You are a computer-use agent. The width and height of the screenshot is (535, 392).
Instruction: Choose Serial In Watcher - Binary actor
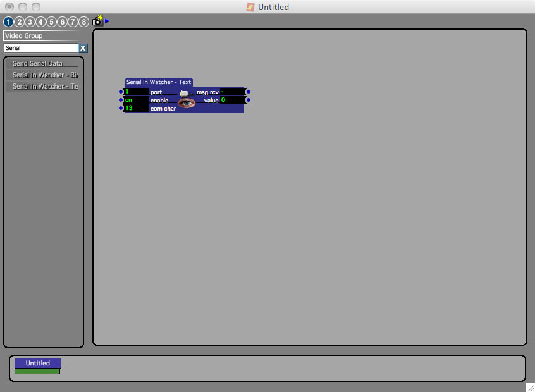coord(42,75)
